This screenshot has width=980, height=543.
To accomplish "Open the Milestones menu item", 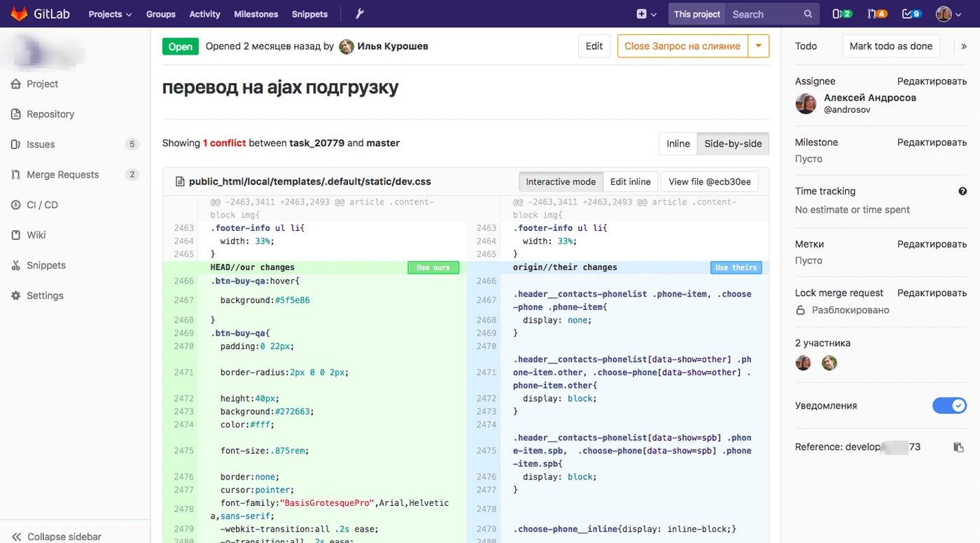I will [255, 14].
